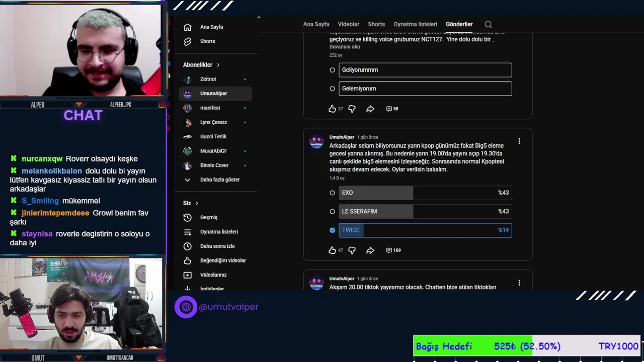
Task: Open Binnie Cover channel avatar
Action: click(188, 165)
